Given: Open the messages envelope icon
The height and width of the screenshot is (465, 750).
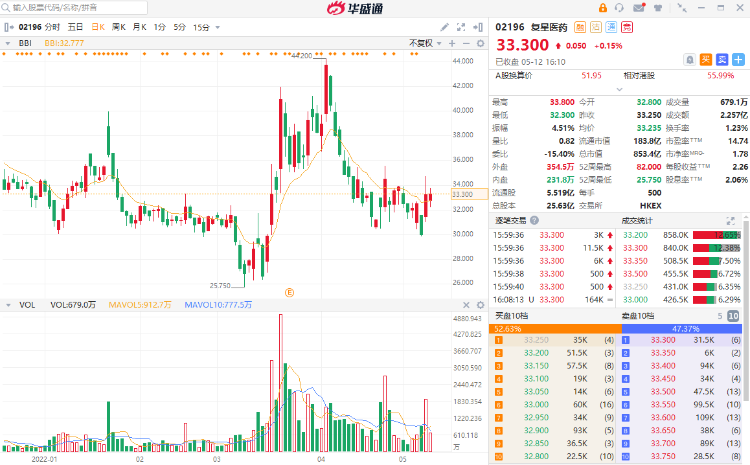Looking at the screenshot, I should 639,8.
